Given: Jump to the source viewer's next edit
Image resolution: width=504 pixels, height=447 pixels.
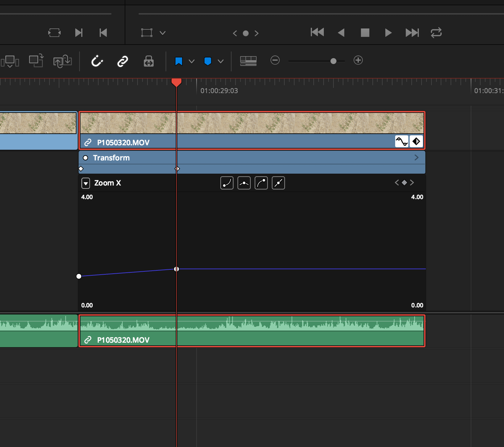Looking at the screenshot, I should coord(79,33).
